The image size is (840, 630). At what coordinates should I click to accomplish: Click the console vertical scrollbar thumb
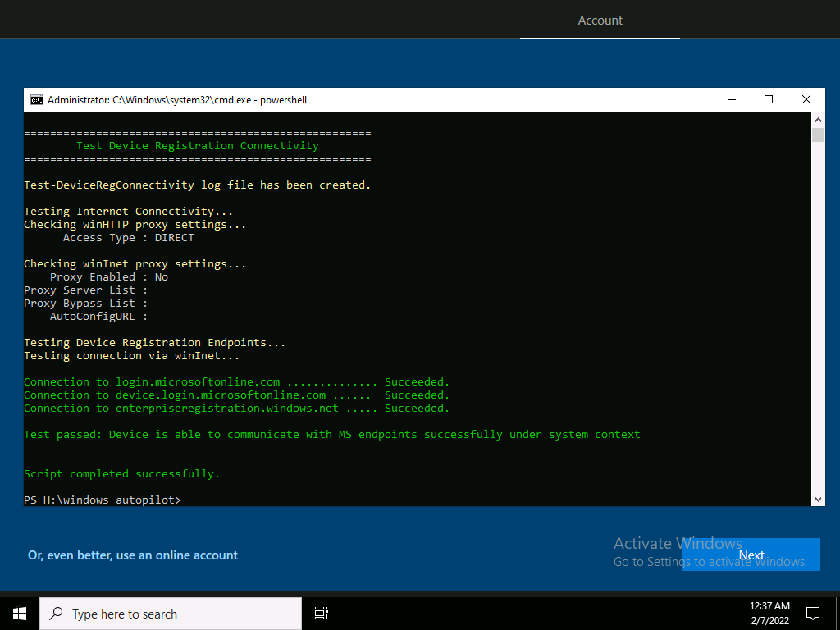818,135
